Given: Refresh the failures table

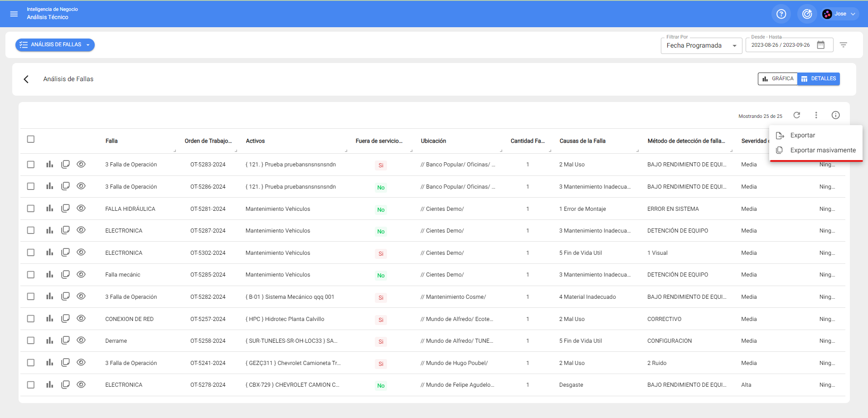Looking at the screenshot, I should 796,115.
